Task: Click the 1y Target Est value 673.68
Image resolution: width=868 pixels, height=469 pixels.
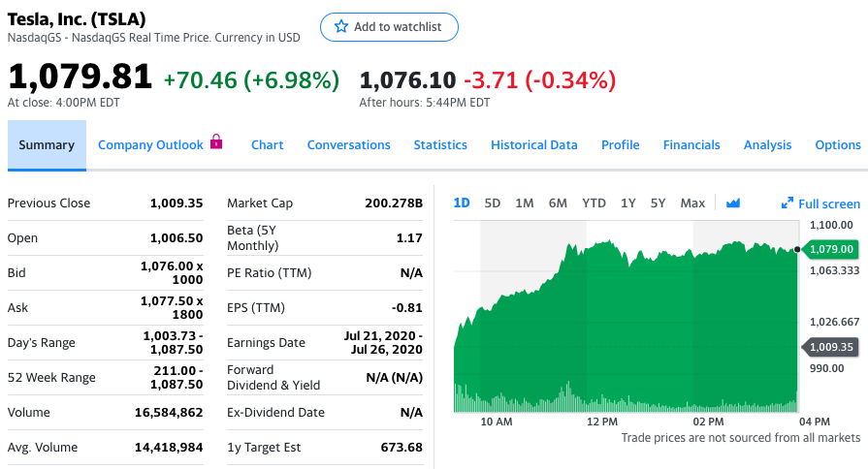Action: pyautogui.click(x=402, y=447)
